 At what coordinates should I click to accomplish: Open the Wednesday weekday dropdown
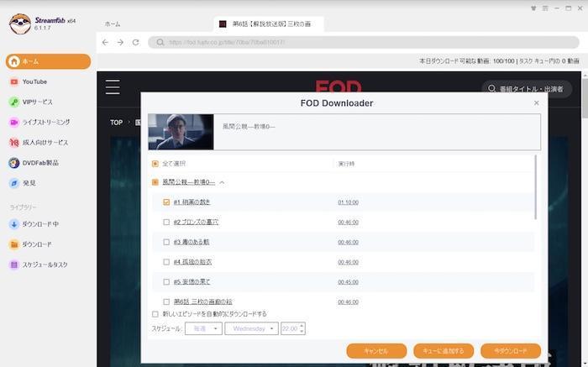click(x=251, y=328)
